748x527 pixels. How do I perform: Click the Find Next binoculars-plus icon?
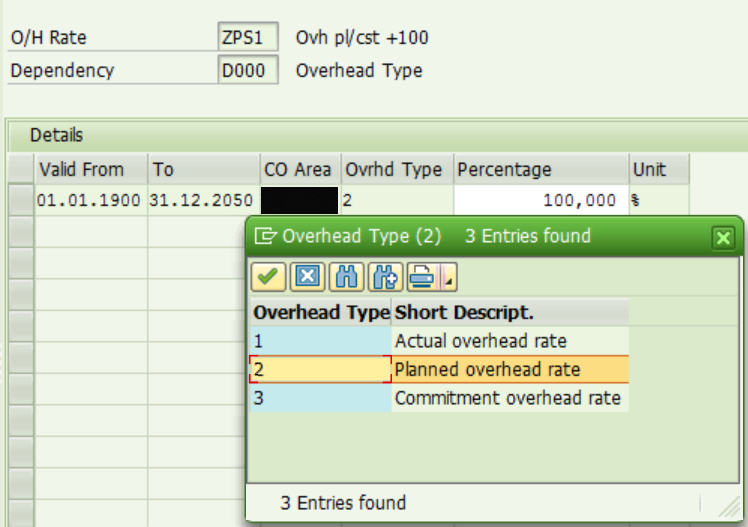(385, 277)
